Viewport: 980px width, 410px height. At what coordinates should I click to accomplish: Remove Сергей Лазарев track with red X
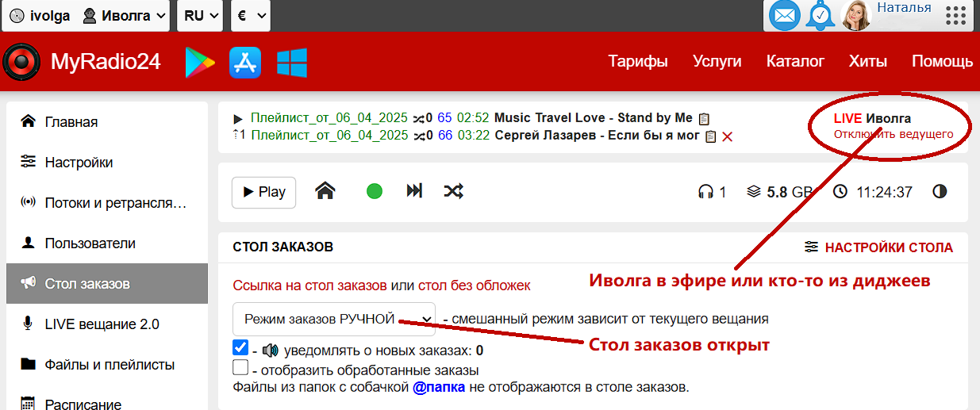point(727,136)
